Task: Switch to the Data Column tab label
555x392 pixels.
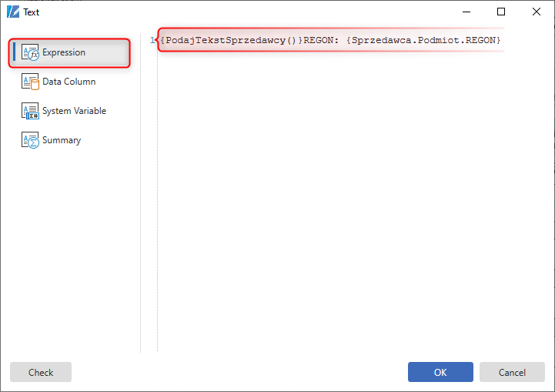Action: pyautogui.click(x=69, y=82)
